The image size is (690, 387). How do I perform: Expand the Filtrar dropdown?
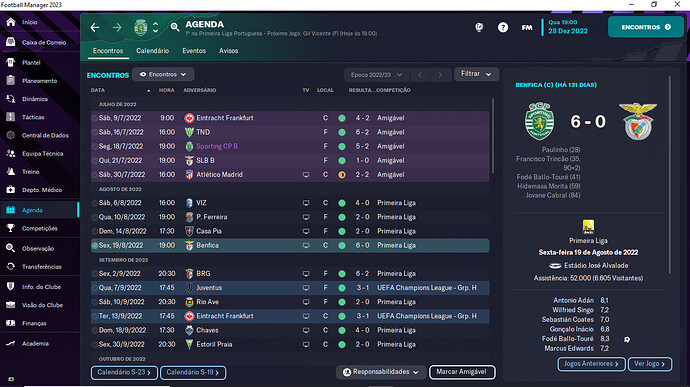tap(476, 74)
